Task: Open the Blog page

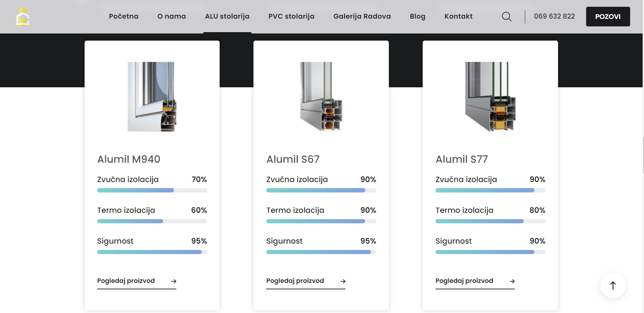Action: point(417,16)
